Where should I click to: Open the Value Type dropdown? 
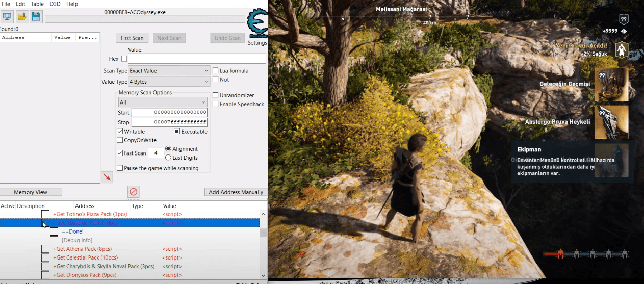(x=169, y=82)
